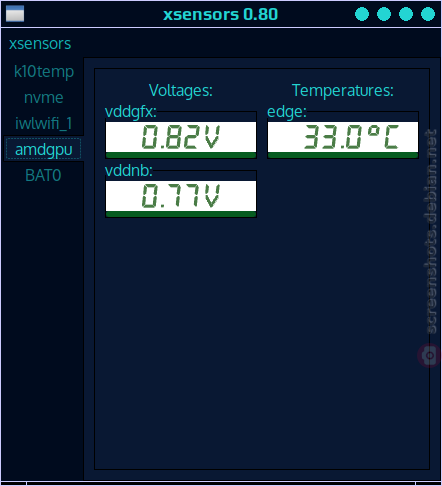Switch to the k10temp tab
The image size is (442, 486).
[44, 72]
